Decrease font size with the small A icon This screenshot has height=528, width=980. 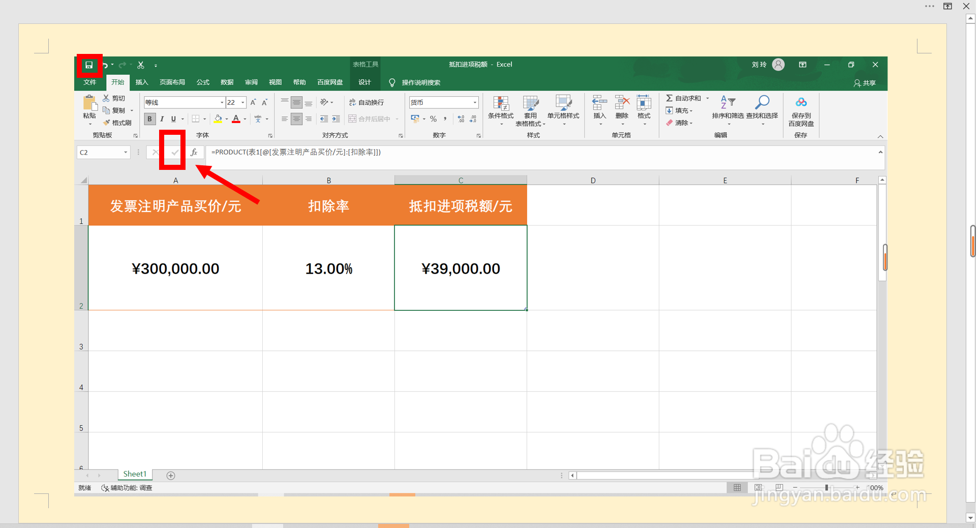[x=264, y=102]
